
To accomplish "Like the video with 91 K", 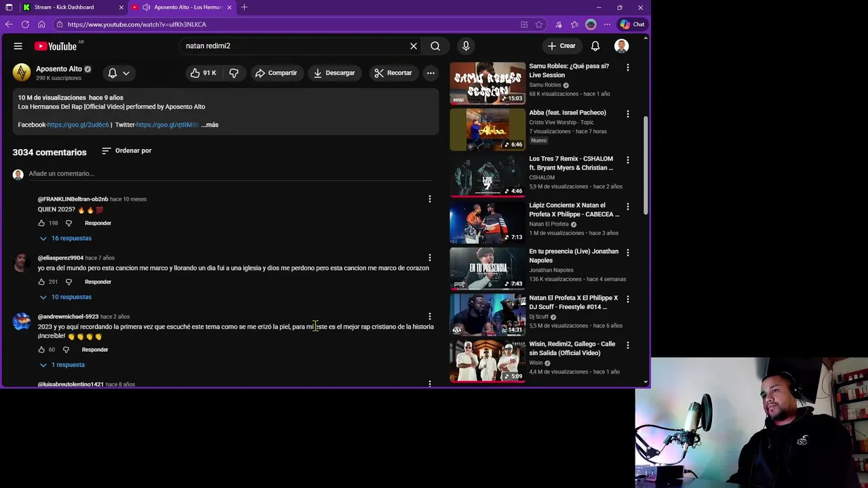I will (x=203, y=73).
